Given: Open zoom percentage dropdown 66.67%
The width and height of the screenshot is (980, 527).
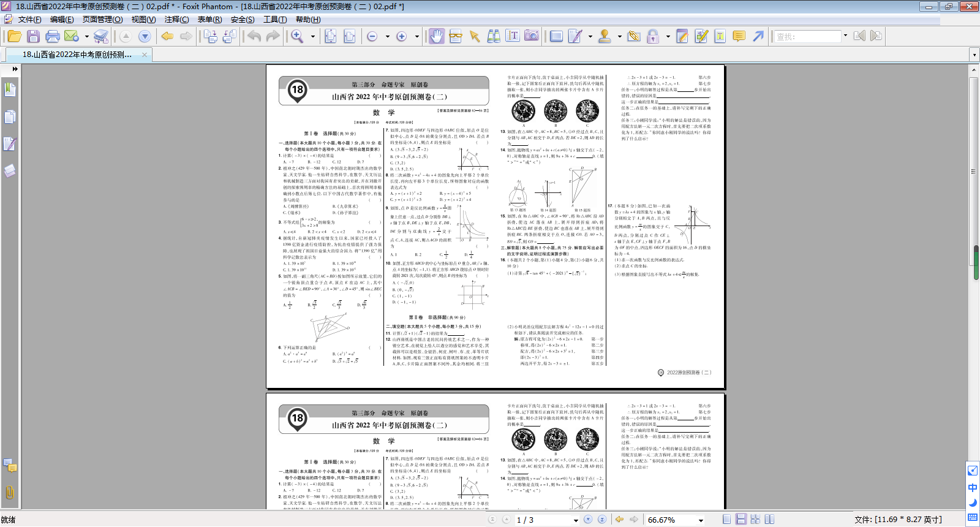Looking at the screenshot, I should pos(701,520).
